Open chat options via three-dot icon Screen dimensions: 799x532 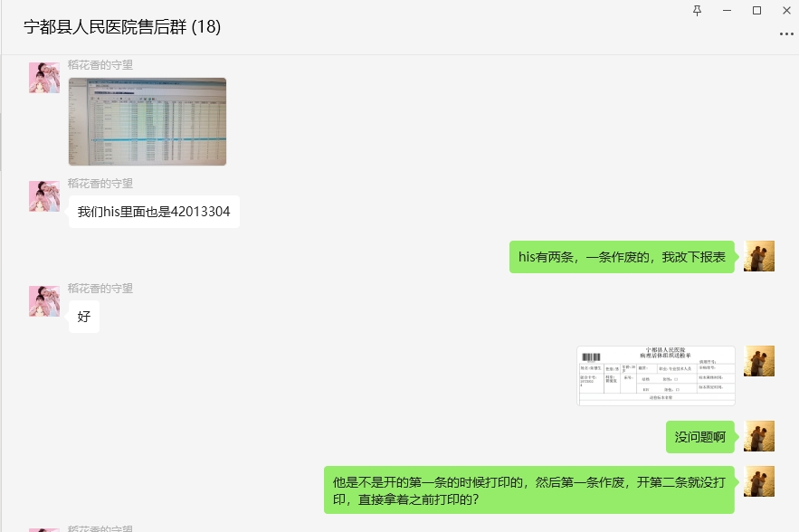pos(786,34)
